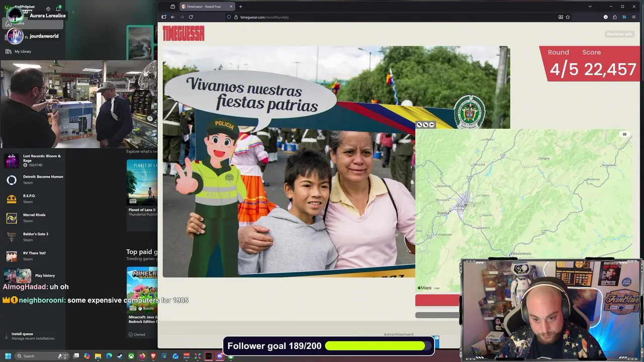Click the red guess button below map
The image size is (644, 362).
pyautogui.click(x=437, y=300)
